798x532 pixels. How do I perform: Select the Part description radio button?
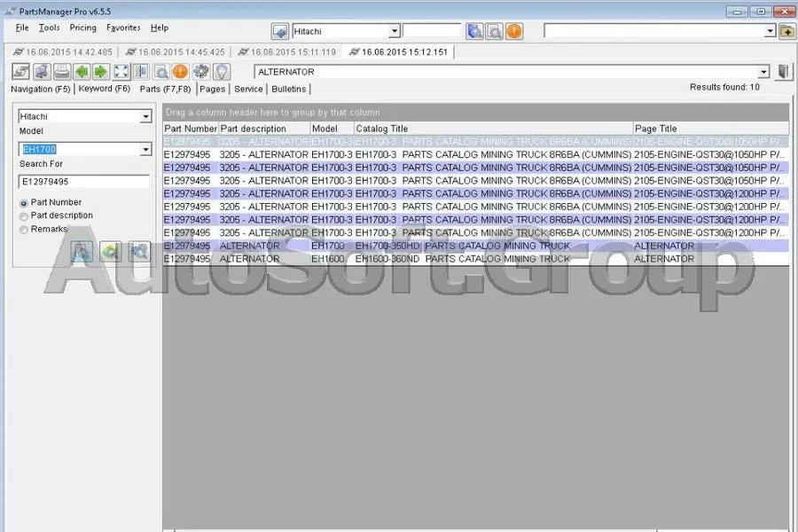23,216
